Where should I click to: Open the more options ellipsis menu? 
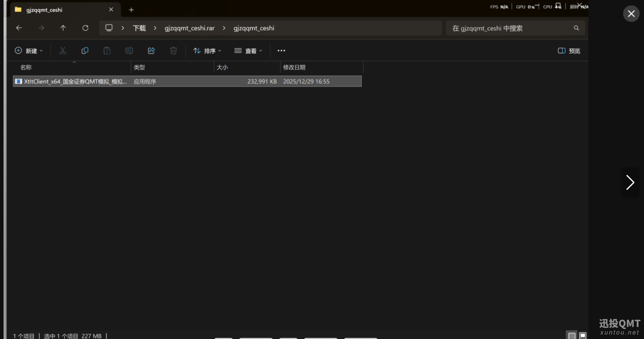pos(281,51)
